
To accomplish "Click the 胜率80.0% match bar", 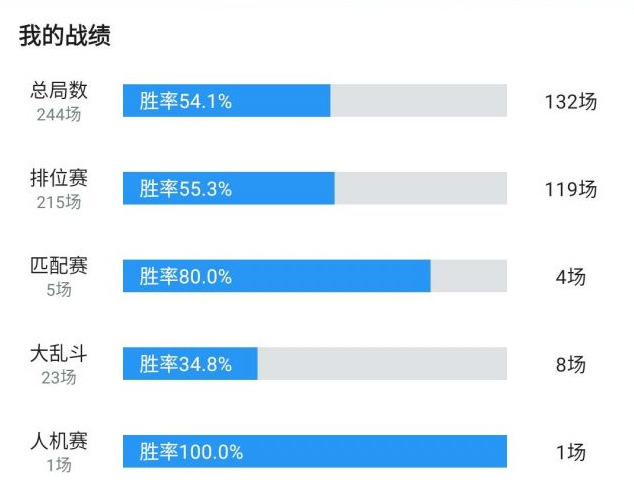I will [315, 276].
